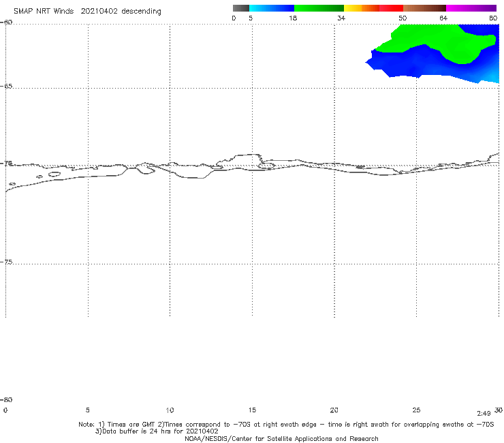Click the longitude axis label "30"
This screenshot has height=443, width=504.
(499, 410)
